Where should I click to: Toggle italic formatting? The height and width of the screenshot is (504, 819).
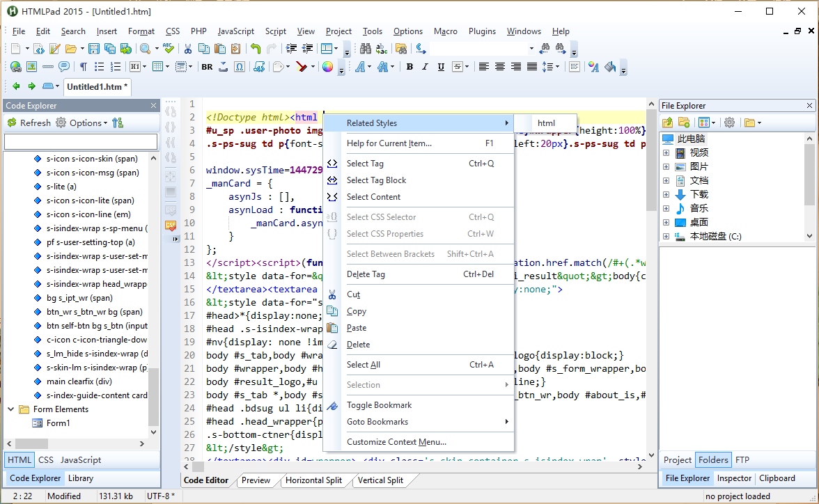pyautogui.click(x=425, y=67)
